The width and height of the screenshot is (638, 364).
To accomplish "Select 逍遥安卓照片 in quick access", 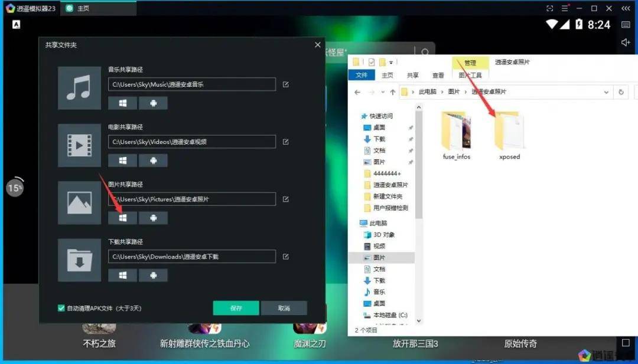I will [x=386, y=185].
